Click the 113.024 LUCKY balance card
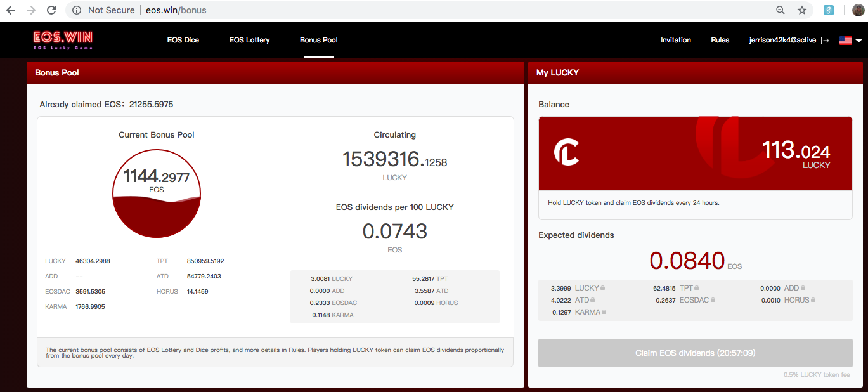 click(696, 153)
